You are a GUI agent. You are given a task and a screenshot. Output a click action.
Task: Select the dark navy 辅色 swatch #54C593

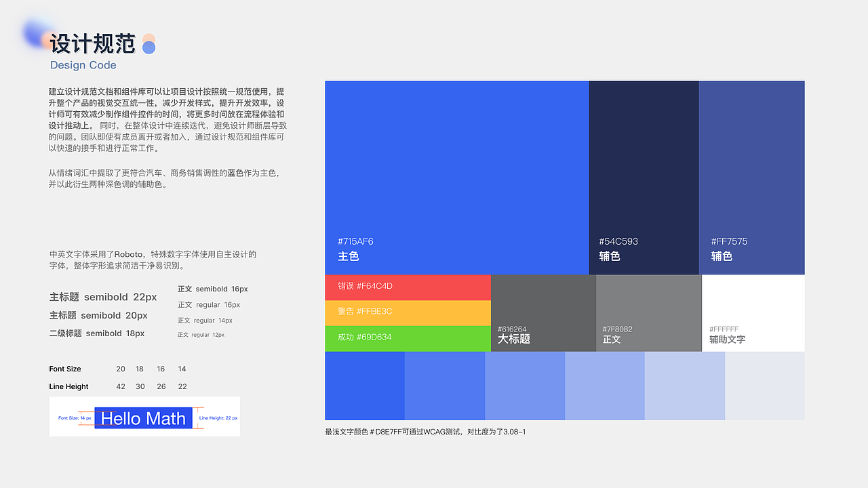pos(644,178)
